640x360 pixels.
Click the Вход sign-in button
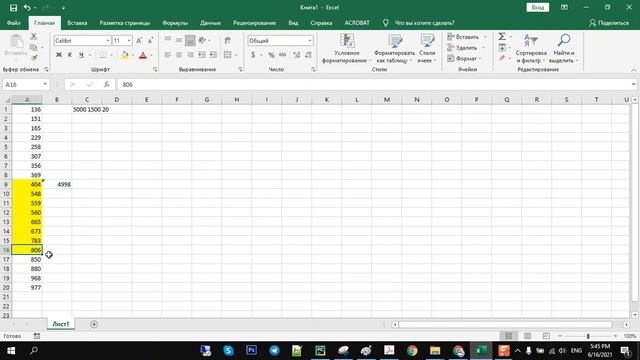point(538,7)
